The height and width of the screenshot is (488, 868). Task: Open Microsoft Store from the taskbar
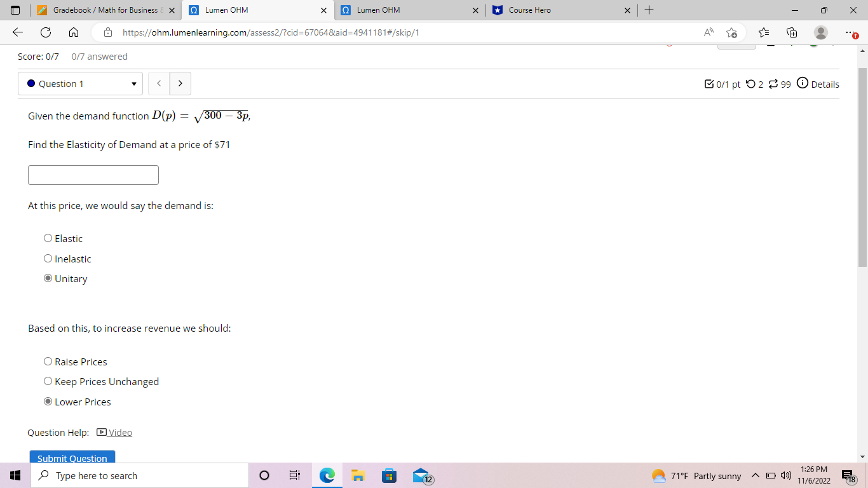[x=389, y=475]
